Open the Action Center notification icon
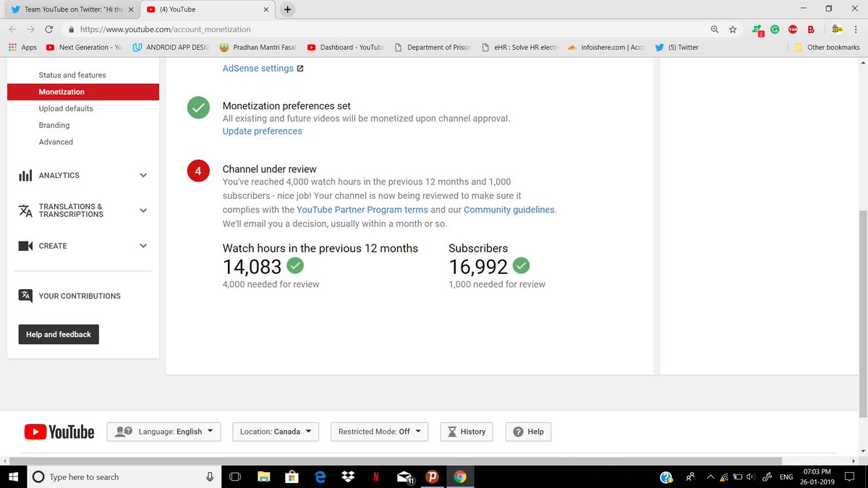868x488 pixels. click(850, 476)
